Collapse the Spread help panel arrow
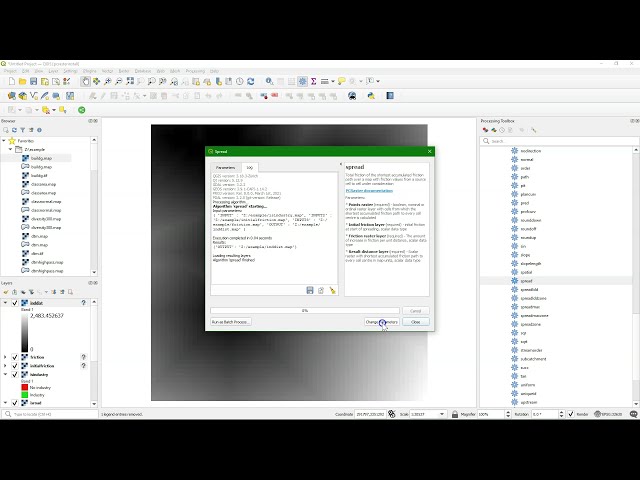This screenshot has width=640, height=480. (341, 164)
